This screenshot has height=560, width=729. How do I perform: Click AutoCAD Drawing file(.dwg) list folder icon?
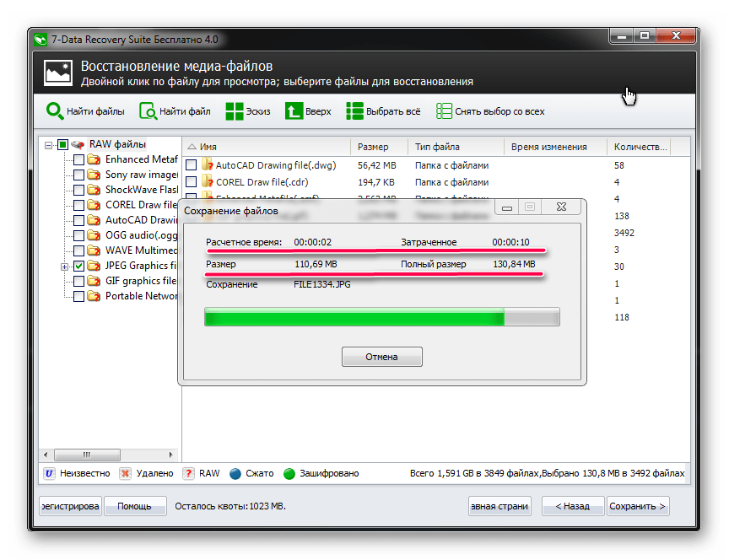208,165
